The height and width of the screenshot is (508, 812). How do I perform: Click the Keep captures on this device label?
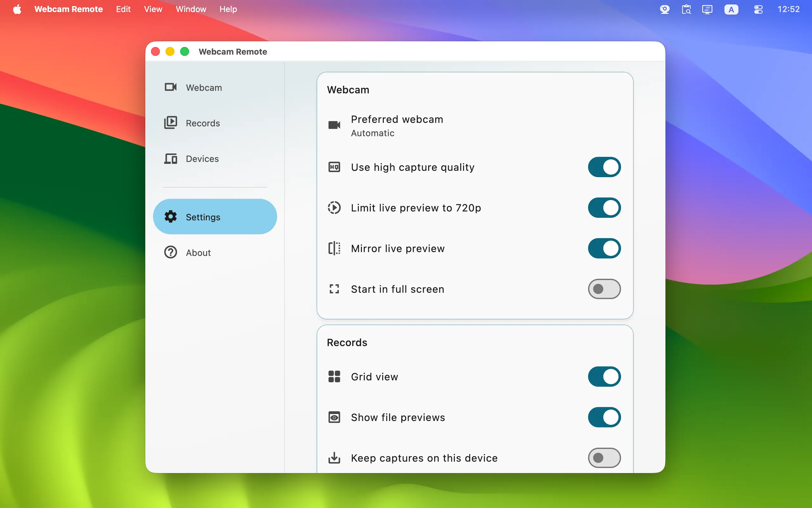(424, 458)
